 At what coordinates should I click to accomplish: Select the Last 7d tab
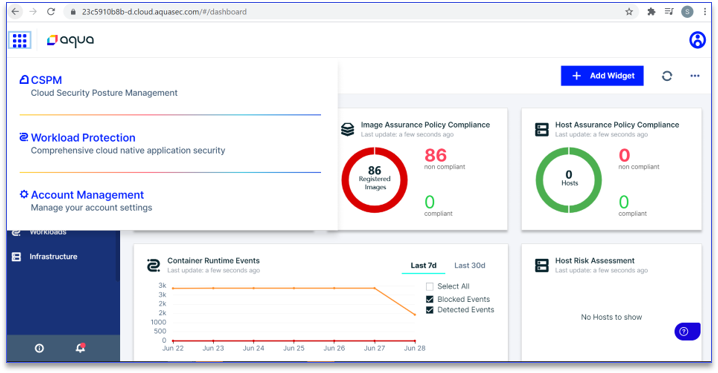point(423,265)
